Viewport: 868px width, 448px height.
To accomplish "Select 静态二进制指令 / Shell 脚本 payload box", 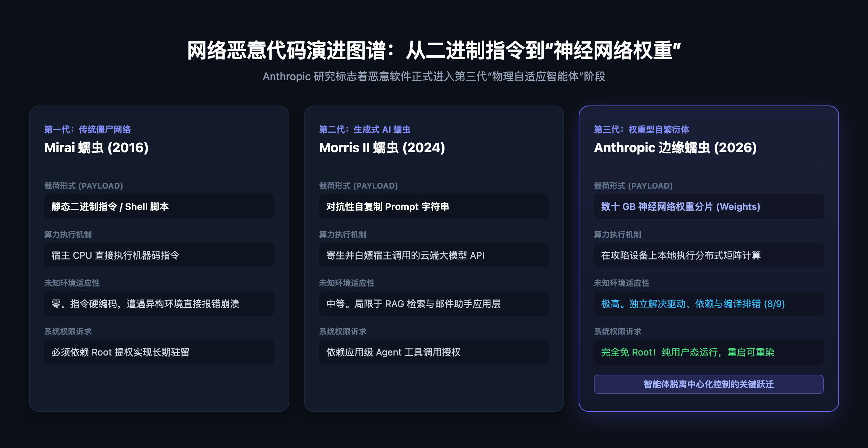I will click(159, 207).
